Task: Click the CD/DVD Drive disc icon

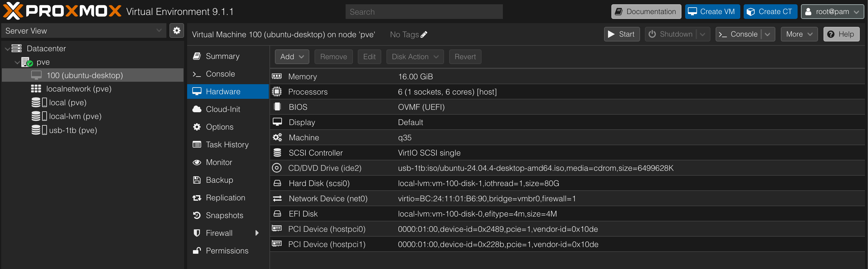Action: tap(277, 168)
